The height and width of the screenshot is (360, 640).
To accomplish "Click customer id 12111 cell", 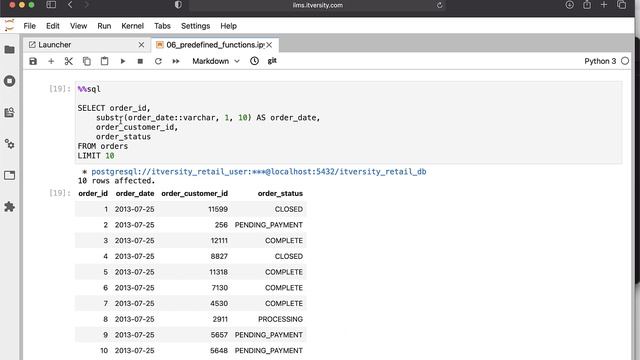I will 219,240.
